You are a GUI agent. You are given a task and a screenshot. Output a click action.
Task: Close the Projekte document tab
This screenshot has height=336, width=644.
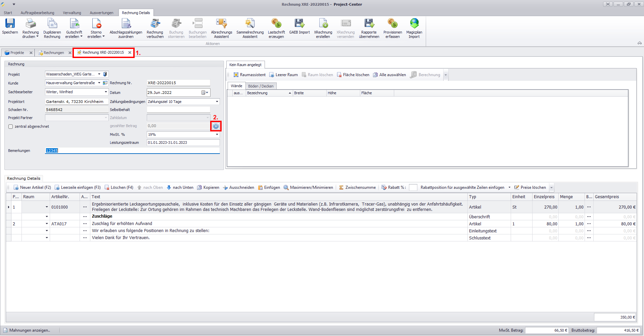pyautogui.click(x=31, y=53)
